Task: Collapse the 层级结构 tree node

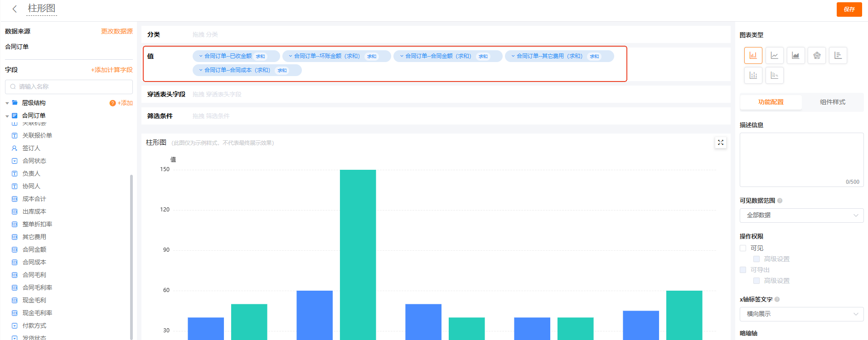Action: tap(7, 103)
